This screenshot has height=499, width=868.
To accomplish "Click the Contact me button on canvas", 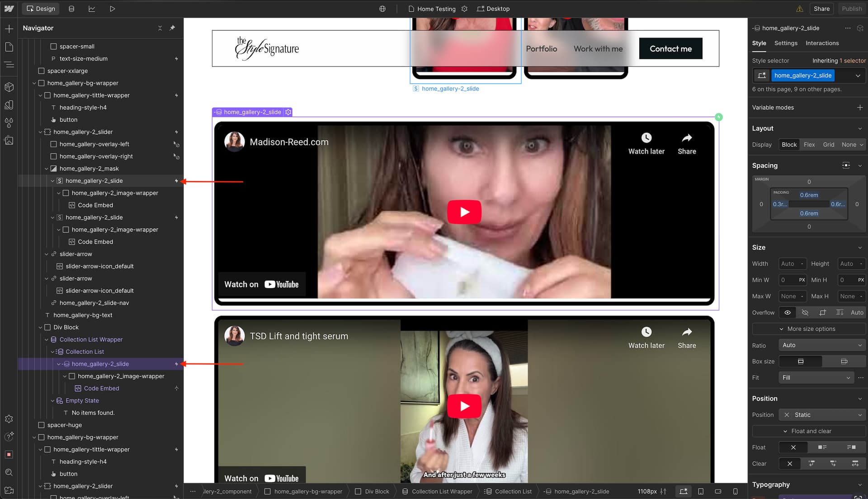I will tap(670, 48).
